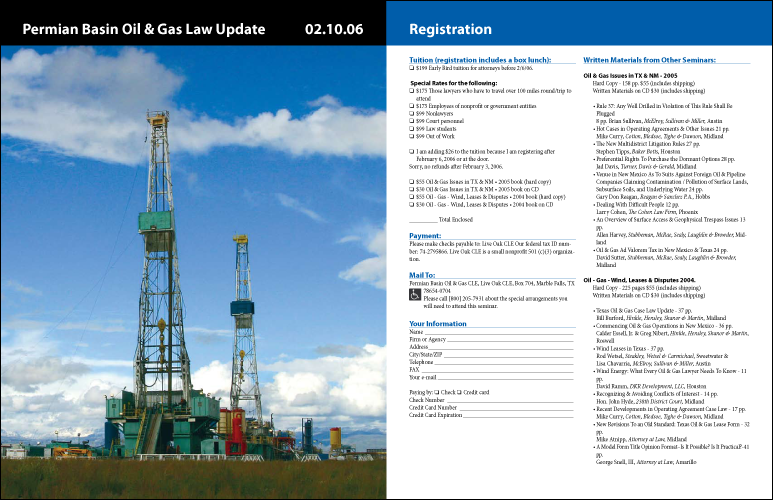Click the red machinery at rig base
Screen dimensions: 773x500
click(x=236, y=437)
